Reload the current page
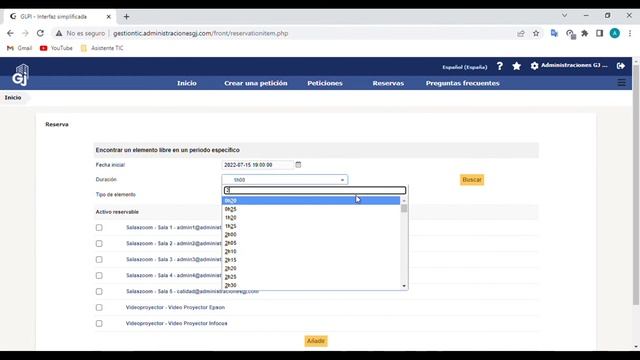This screenshot has width=640, height=360. coord(40,33)
